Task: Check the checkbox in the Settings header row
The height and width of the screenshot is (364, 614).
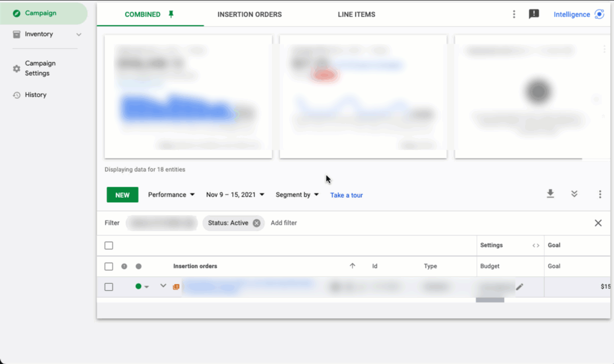Action: [x=109, y=245]
